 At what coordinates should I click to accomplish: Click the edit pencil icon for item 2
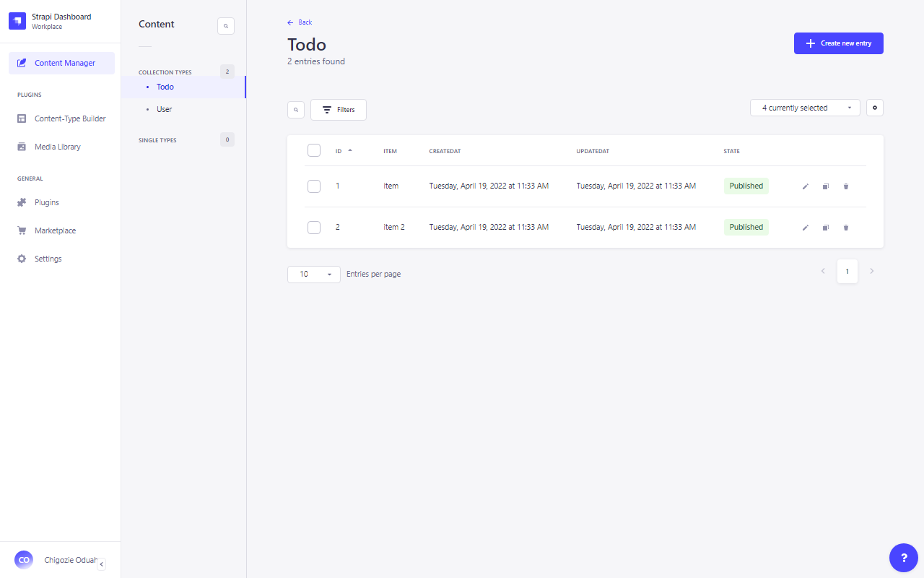coord(806,228)
